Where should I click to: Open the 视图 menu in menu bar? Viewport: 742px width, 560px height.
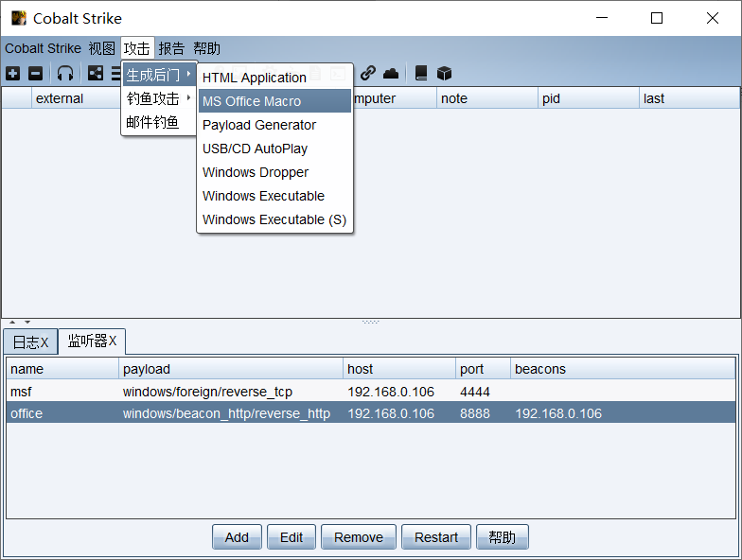pyautogui.click(x=101, y=48)
